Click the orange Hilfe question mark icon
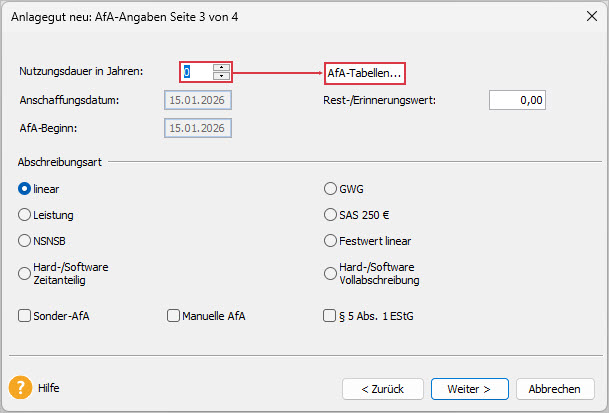609x413 pixels. tap(22, 387)
